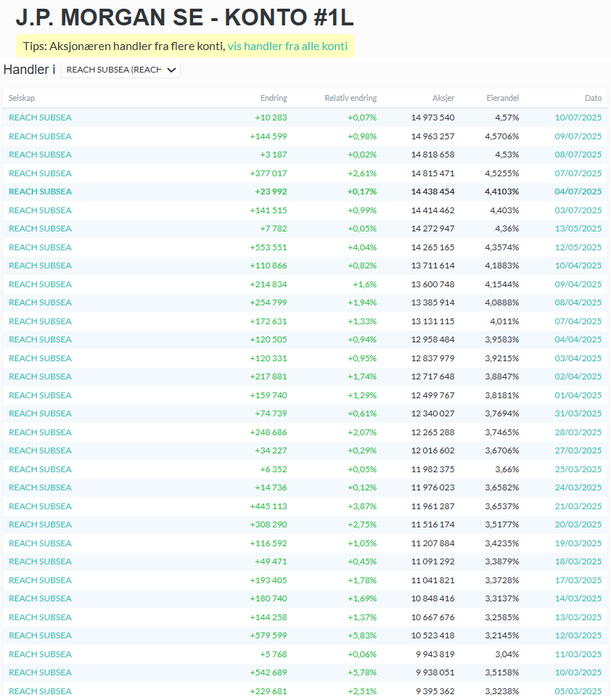Open REACH SUBSEA link in the 10/07/2025 row
The height and width of the screenshot is (700, 611).
point(40,118)
